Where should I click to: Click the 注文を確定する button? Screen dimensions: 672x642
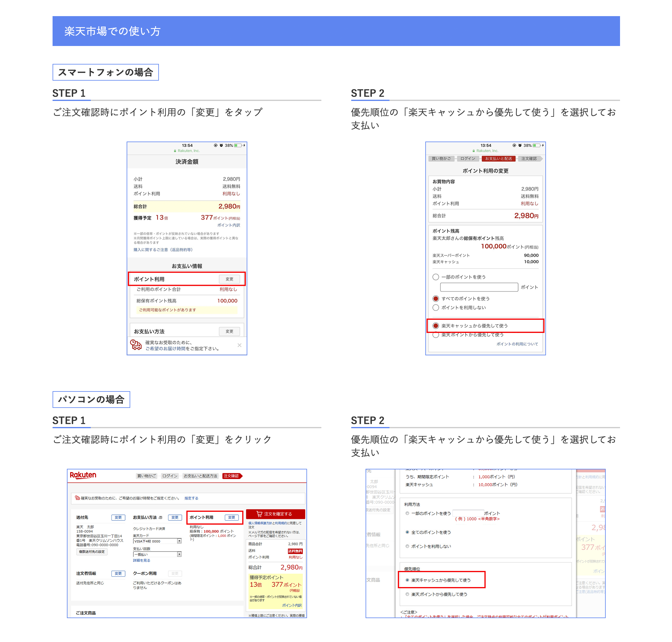[276, 514]
